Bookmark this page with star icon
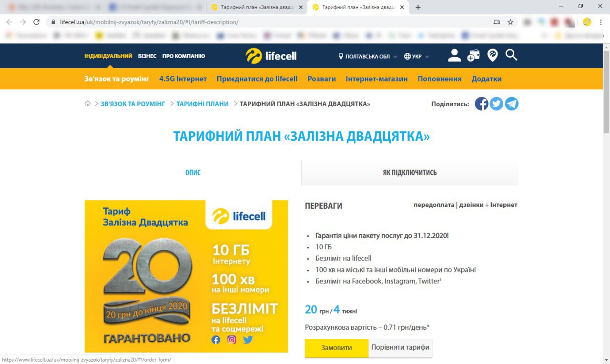This screenshot has height=364, width=610. pyautogui.click(x=510, y=22)
